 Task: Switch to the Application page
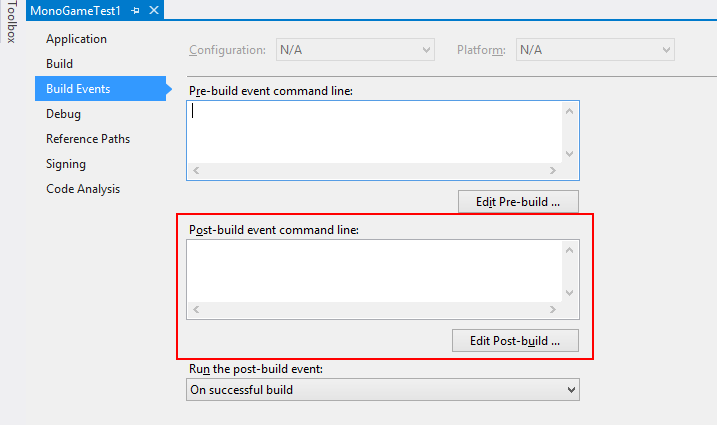pos(76,39)
